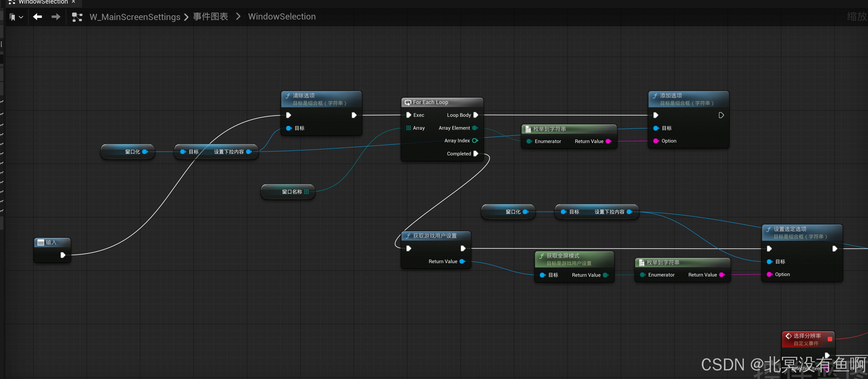Click the 事件图表 breadcrumb link
868x379 pixels.
point(210,16)
